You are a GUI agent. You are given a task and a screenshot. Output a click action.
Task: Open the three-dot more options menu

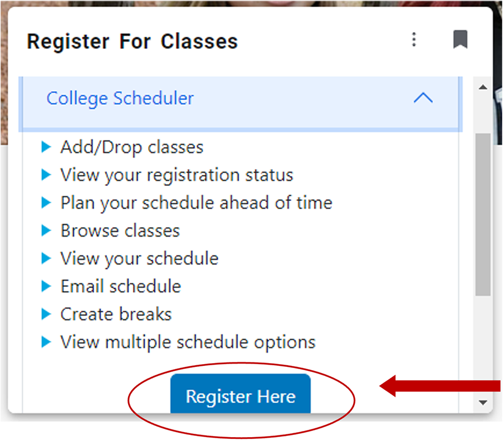point(414,40)
